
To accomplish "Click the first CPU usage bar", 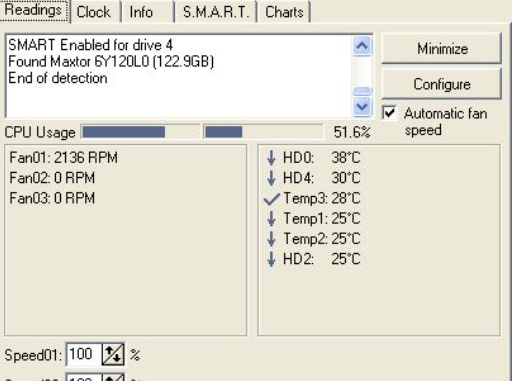I will [x=140, y=132].
